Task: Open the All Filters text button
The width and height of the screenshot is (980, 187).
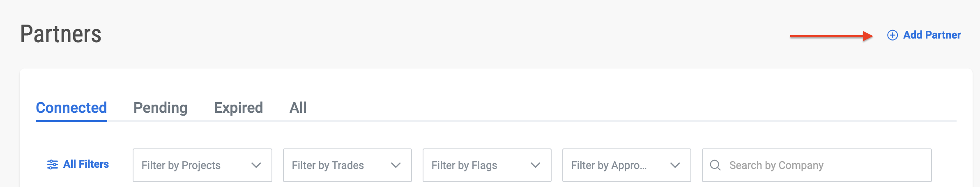Action: point(86,164)
